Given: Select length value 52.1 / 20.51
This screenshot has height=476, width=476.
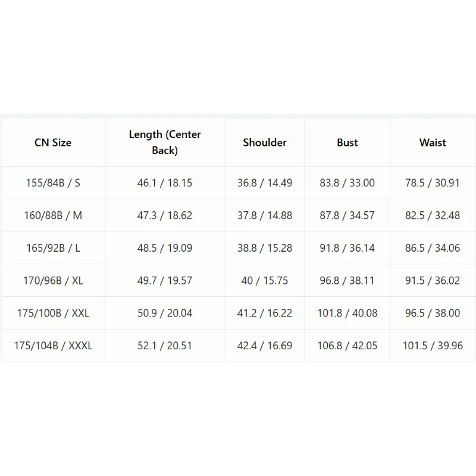Looking at the screenshot, I should [165, 346].
